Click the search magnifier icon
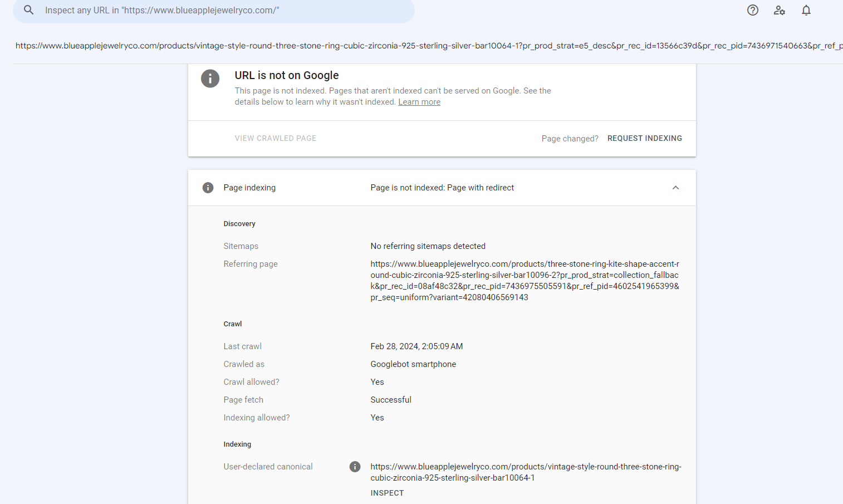This screenshot has width=843, height=504. coord(29,10)
